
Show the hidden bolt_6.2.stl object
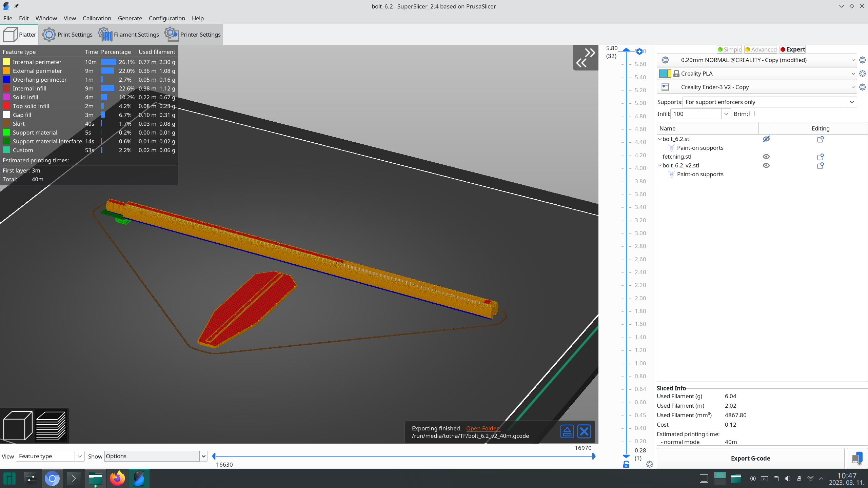pyautogui.click(x=766, y=139)
